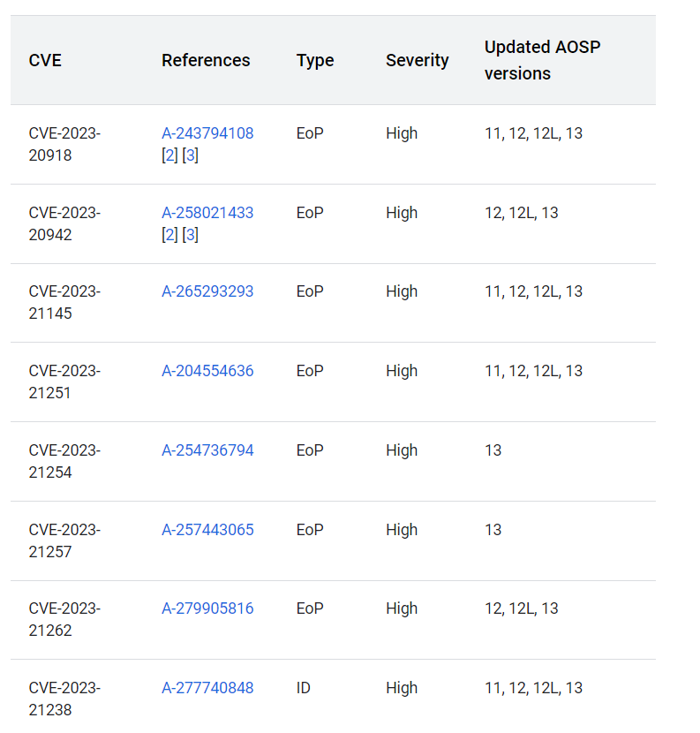Open reference [2] for CVE-2023-20942
700x733 pixels.
pyautogui.click(x=170, y=235)
